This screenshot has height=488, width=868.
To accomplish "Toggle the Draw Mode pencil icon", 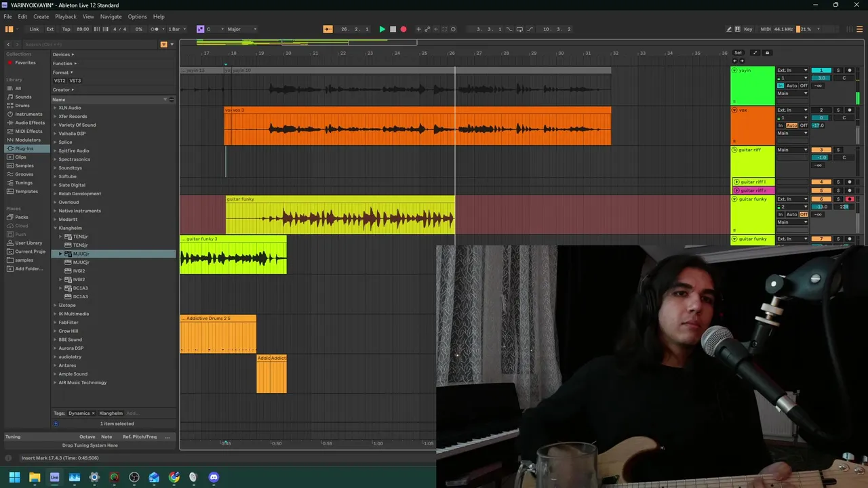I will click(x=729, y=29).
